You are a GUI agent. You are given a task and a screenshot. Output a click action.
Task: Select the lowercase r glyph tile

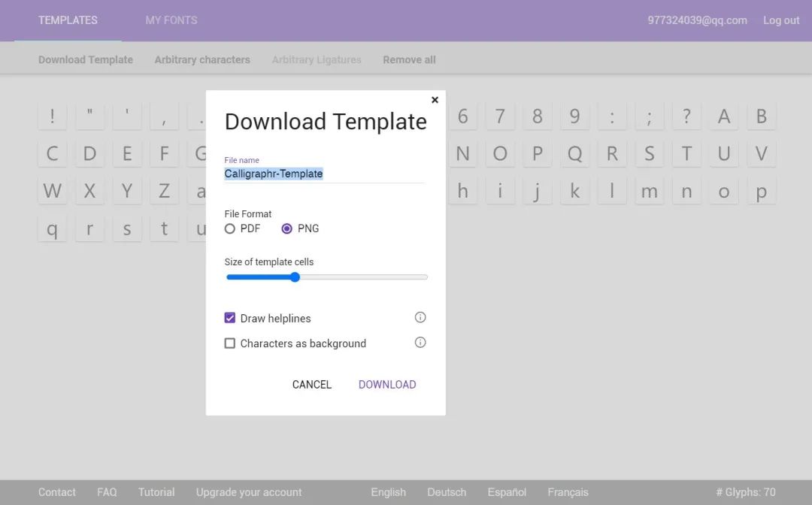(89, 228)
